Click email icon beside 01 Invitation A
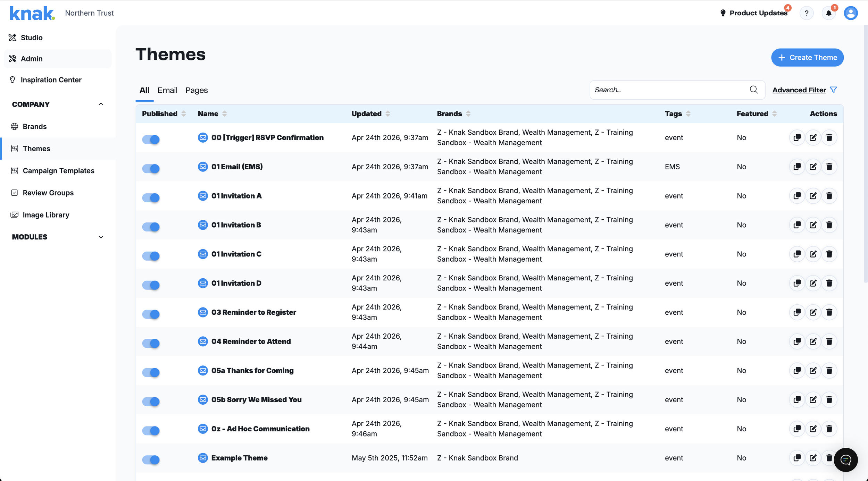The width and height of the screenshot is (868, 481). point(203,196)
